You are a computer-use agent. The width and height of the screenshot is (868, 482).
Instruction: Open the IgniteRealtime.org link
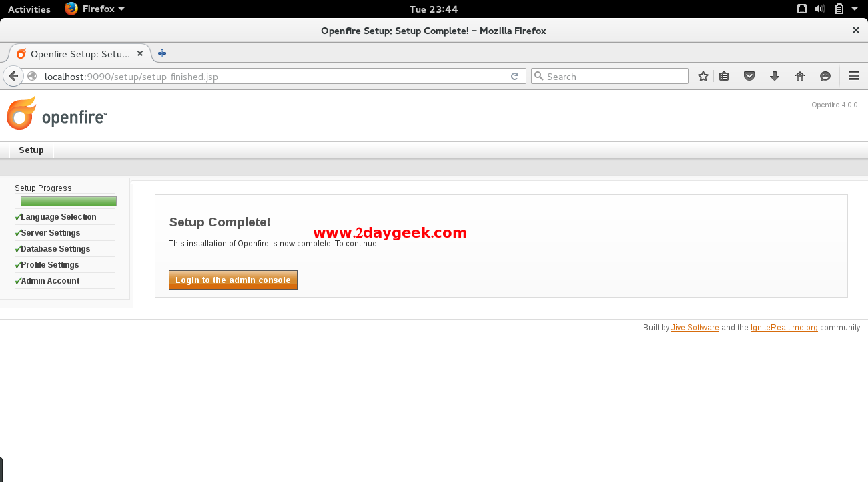pyautogui.click(x=784, y=328)
